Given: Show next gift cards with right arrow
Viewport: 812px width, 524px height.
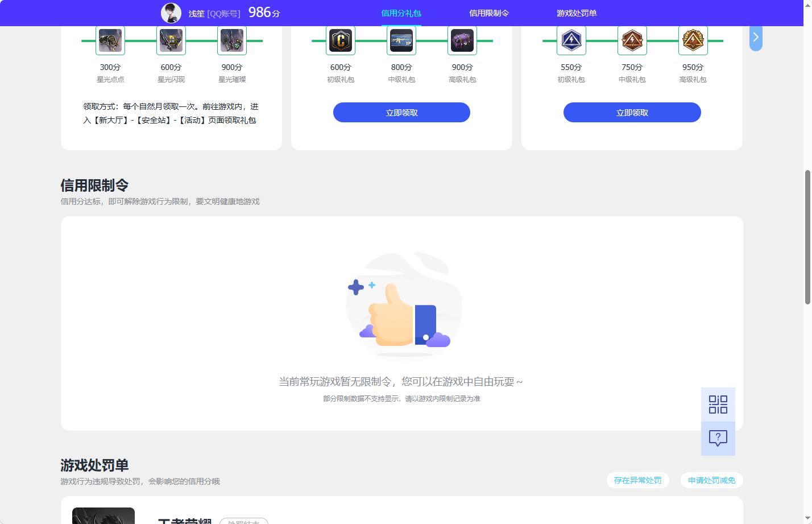Looking at the screenshot, I should click(x=756, y=38).
